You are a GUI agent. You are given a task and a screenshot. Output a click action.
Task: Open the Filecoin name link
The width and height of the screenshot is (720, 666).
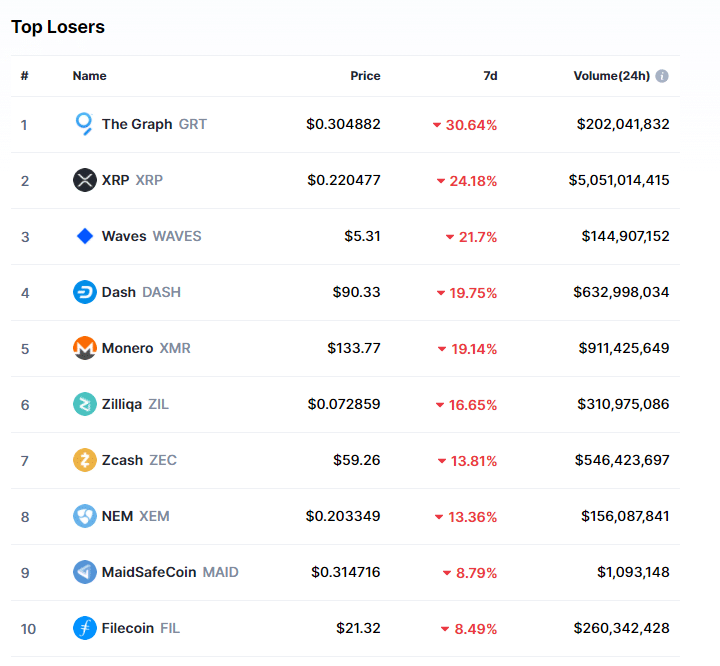coord(128,628)
